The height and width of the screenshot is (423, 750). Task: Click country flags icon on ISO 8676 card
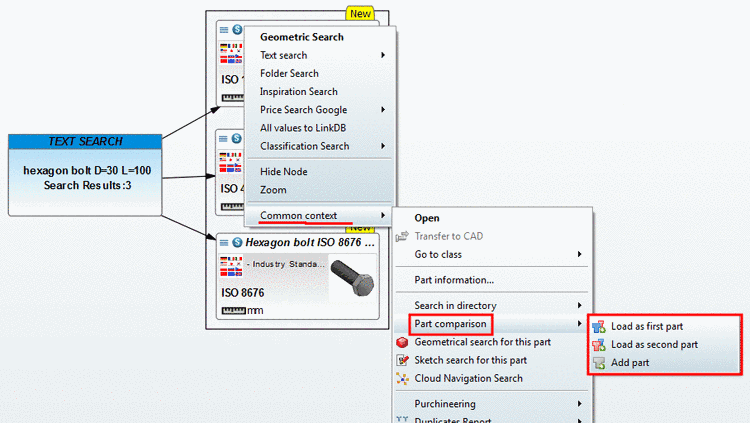point(231,267)
